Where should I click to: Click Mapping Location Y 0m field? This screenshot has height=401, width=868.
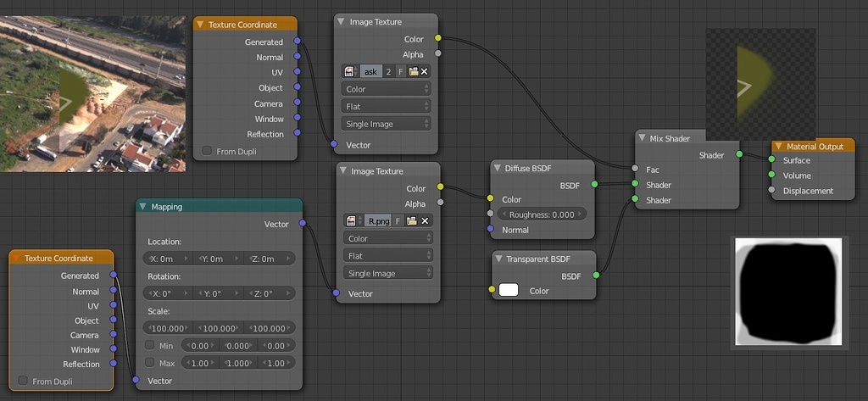pyautogui.click(x=219, y=259)
